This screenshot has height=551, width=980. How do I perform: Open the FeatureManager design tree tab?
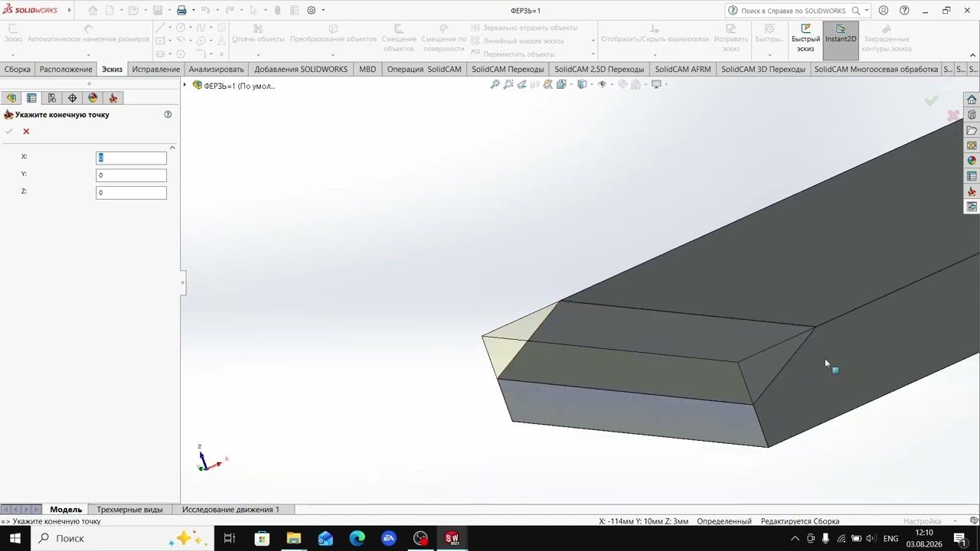[11, 98]
